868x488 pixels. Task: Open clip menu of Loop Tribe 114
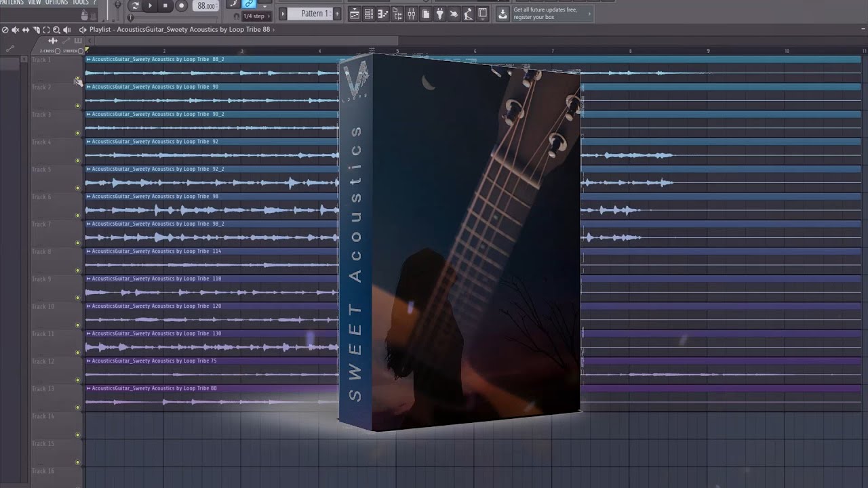[89, 251]
